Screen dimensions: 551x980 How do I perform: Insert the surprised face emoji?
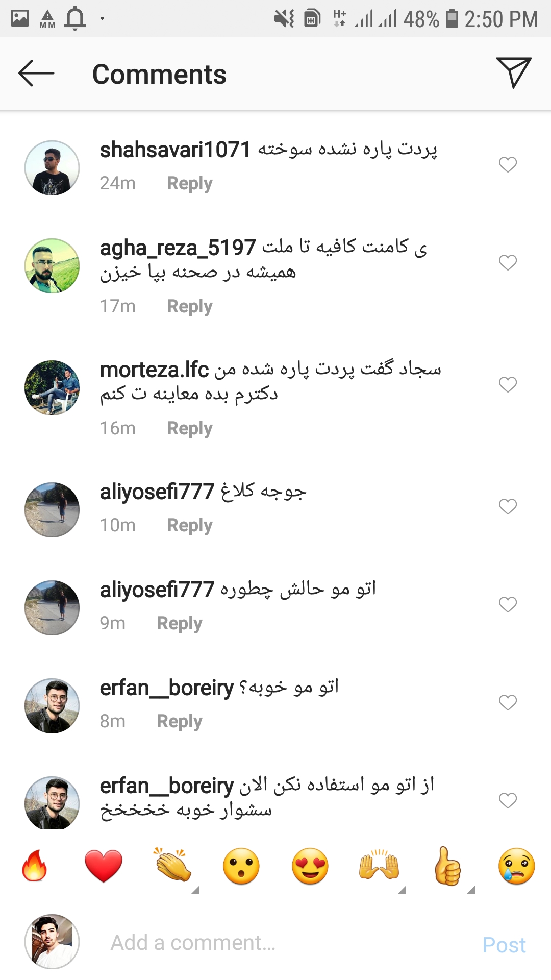[x=241, y=866]
